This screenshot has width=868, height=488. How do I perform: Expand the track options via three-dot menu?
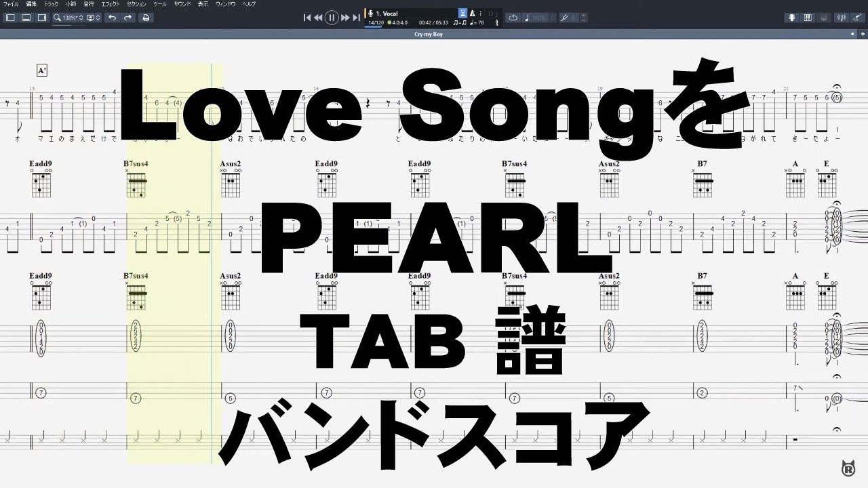[480, 13]
